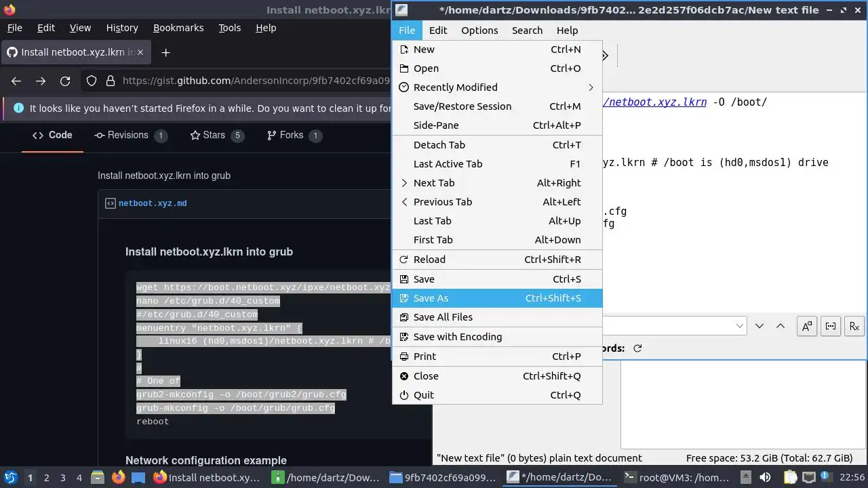Image resolution: width=868 pixels, height=488 pixels.
Task: Open Firefox Tools menu
Action: (229, 28)
